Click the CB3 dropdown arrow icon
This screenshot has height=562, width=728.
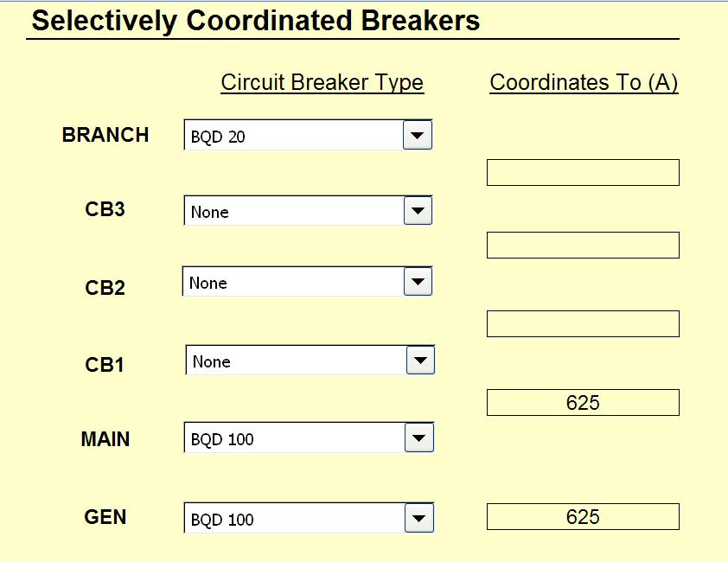point(419,210)
